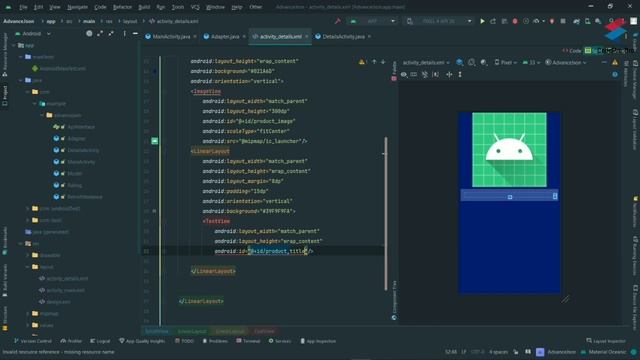Open the Navigate menu

(x=77, y=7)
